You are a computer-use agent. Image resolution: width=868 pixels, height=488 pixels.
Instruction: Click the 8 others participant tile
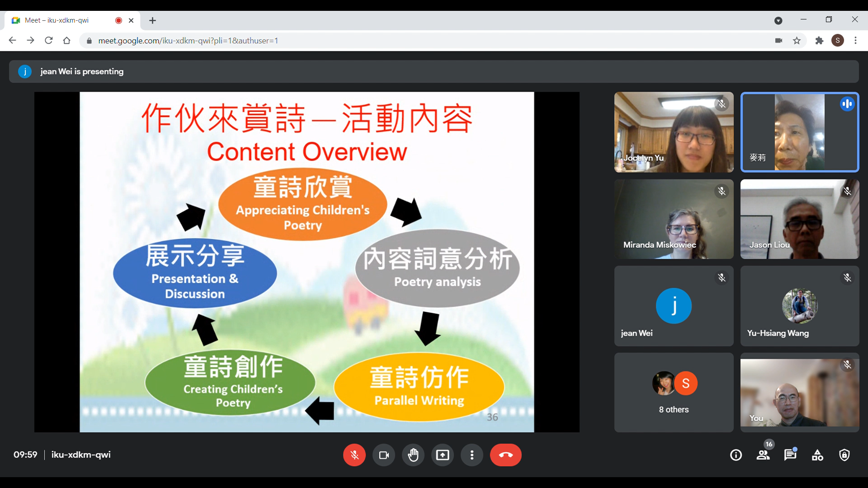[674, 392]
